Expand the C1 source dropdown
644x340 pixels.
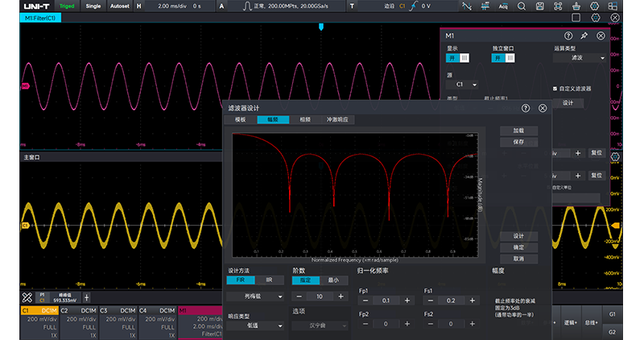pyautogui.click(x=463, y=84)
